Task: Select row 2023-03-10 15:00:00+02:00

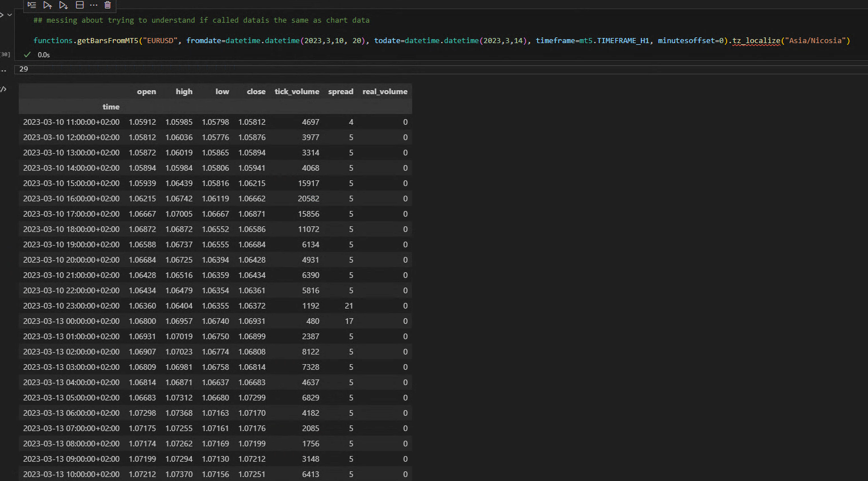Action: 215,183
